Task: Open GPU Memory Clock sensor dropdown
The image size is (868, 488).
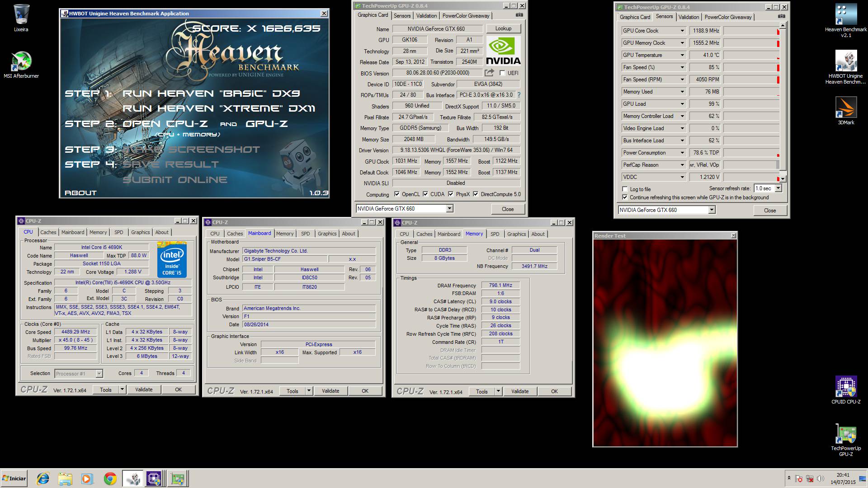Action: [682, 43]
